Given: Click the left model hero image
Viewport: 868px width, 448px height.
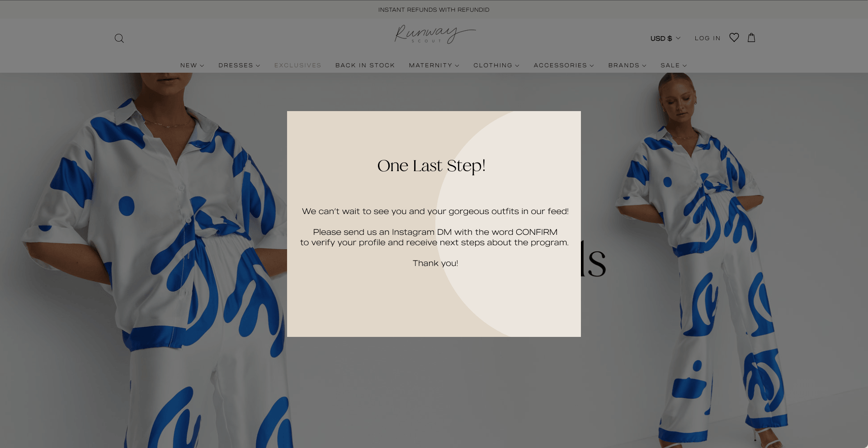Looking at the screenshot, I should coord(143,260).
